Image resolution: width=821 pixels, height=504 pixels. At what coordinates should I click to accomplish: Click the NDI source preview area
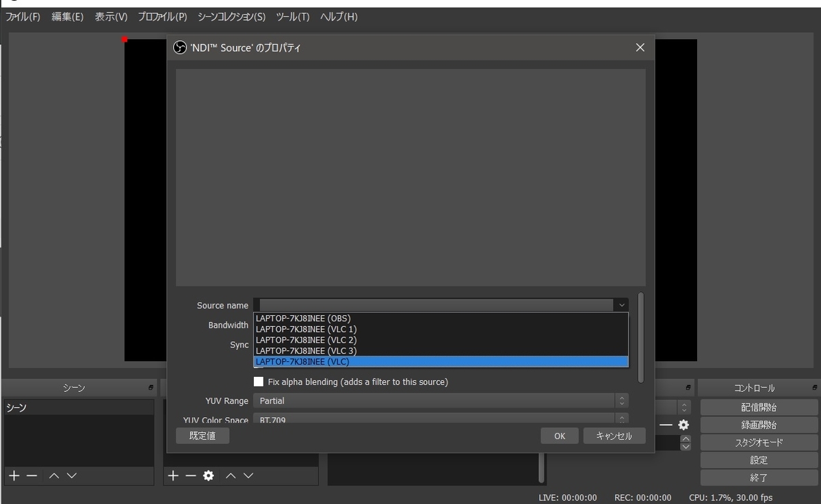click(x=410, y=177)
